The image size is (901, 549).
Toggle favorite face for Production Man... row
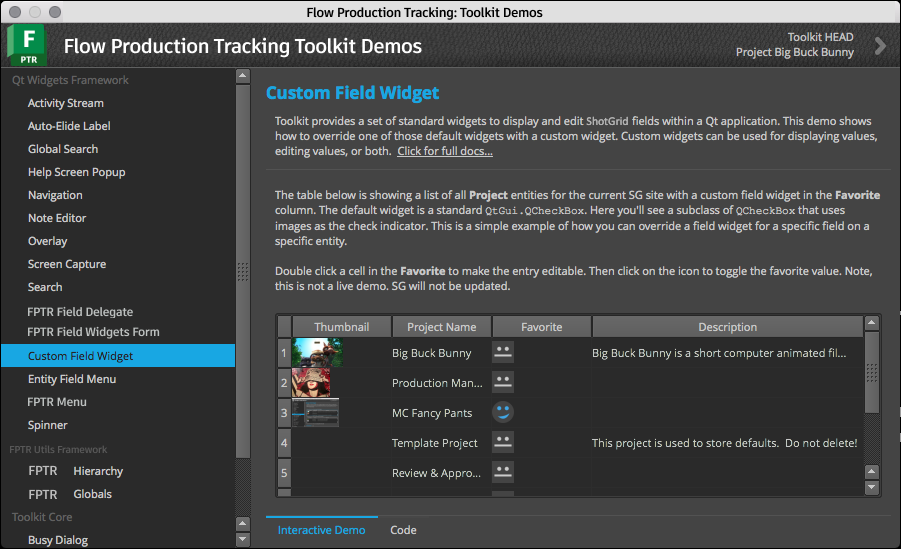tap(503, 382)
